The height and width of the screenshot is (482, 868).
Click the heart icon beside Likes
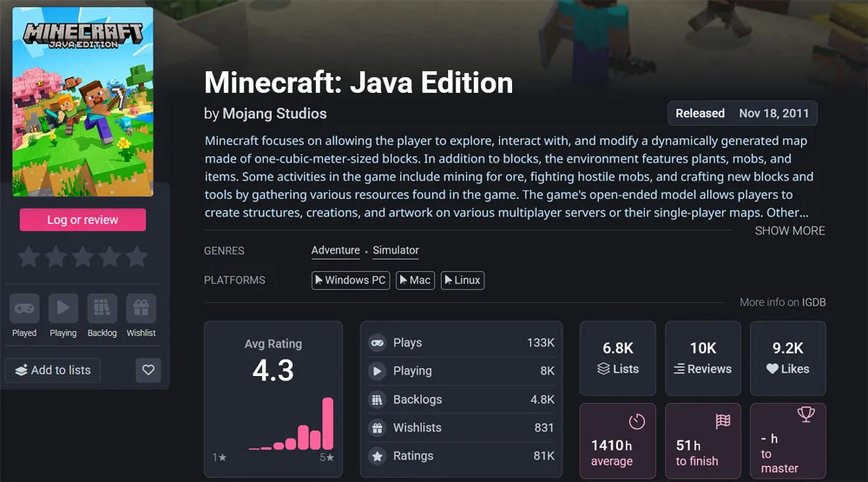(773, 369)
